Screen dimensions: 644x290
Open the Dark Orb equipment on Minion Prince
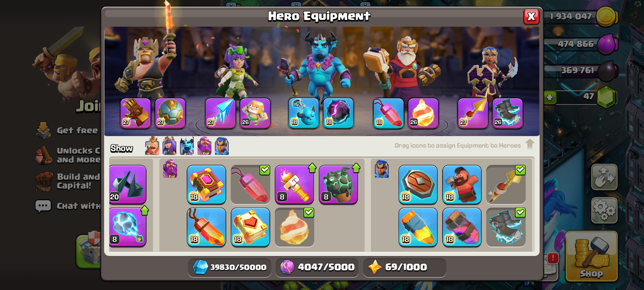338,113
